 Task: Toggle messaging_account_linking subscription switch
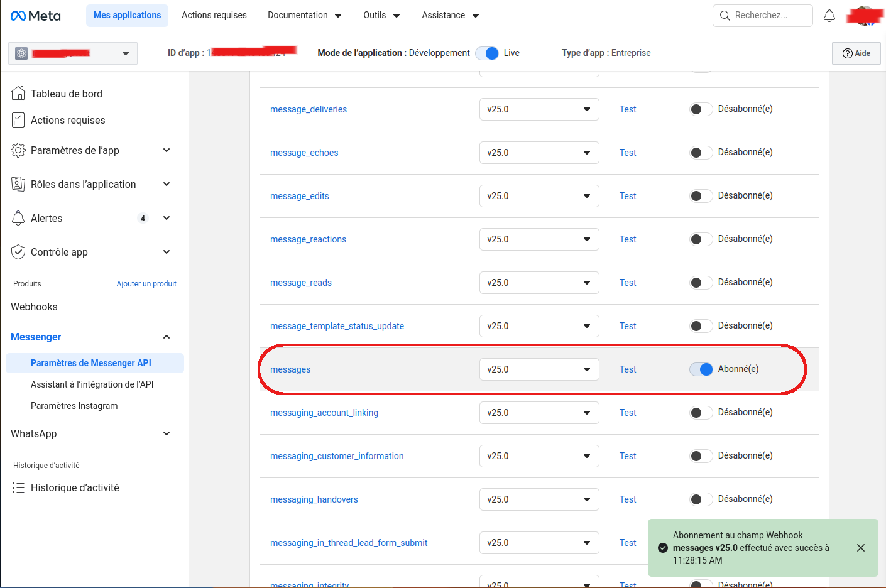coord(701,413)
